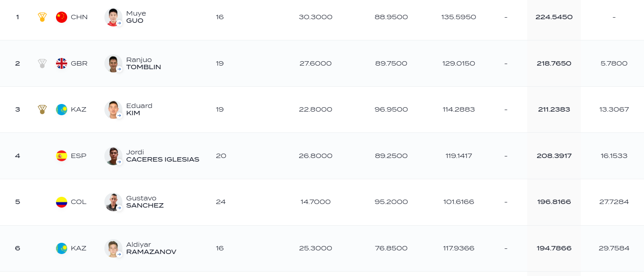This screenshot has height=276, width=644.
Task: Select total score 224.5450 cell
Action: [x=554, y=17]
